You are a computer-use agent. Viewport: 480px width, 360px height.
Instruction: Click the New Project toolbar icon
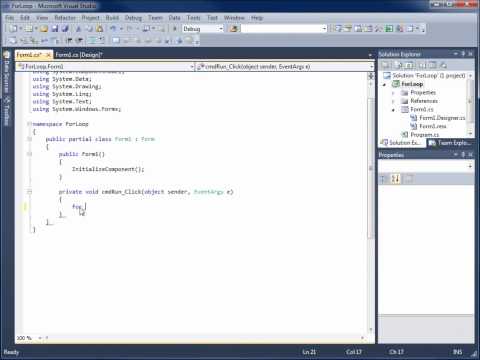pos(13,29)
